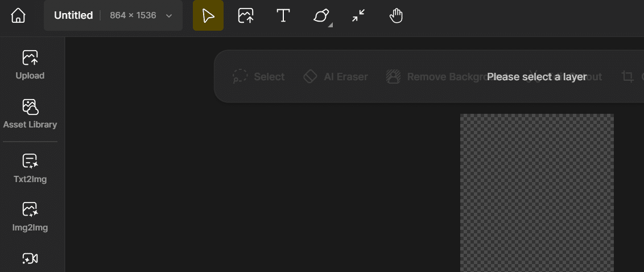Click the Select lasso button
This screenshot has width=644, height=272.
(x=258, y=76)
